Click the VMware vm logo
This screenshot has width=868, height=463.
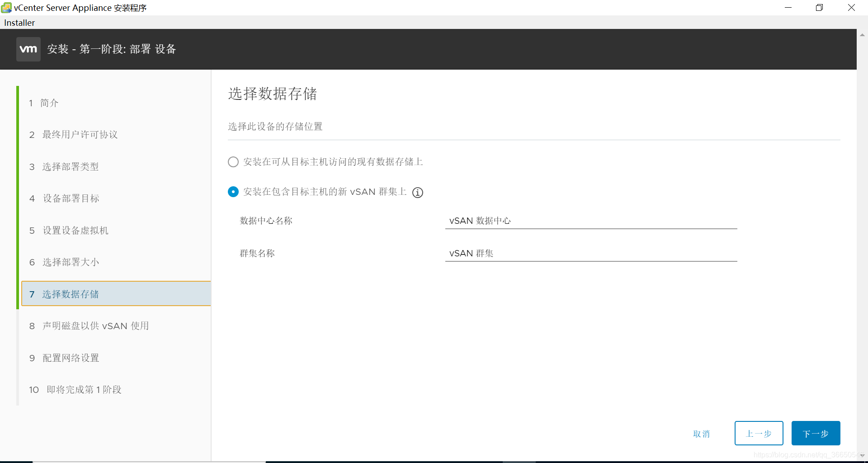(28, 49)
